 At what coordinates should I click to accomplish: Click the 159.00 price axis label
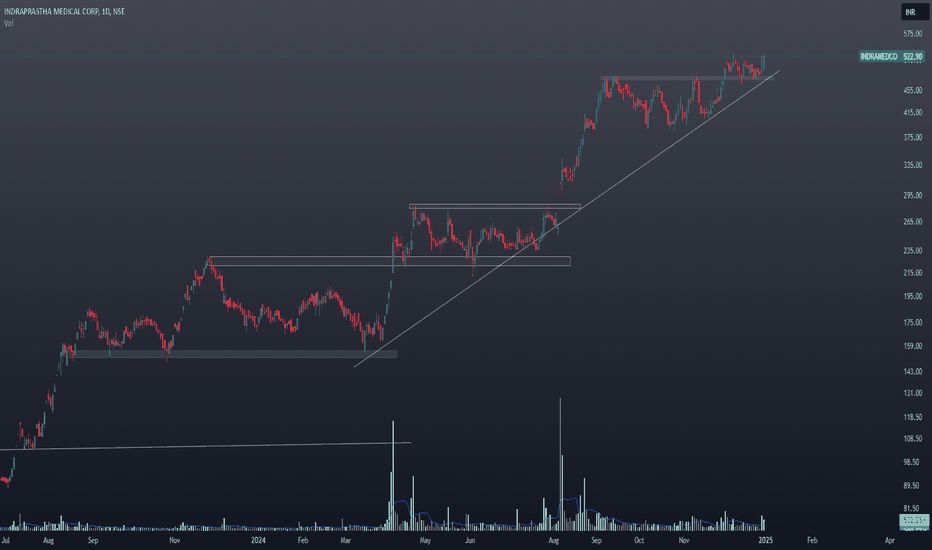coord(912,345)
